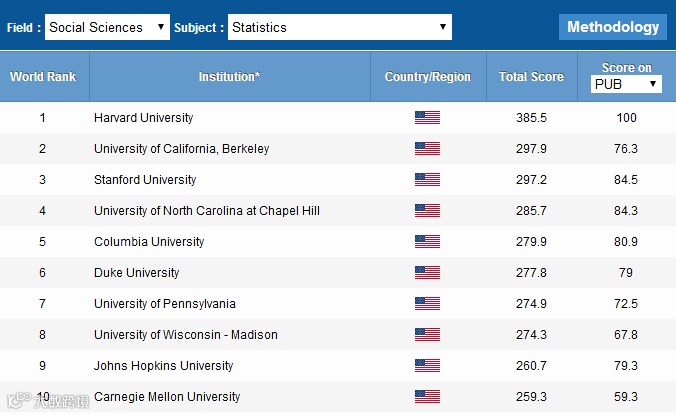The image size is (676, 415).
Task: Click the flag for University of Wisconsin - Madison
Action: pyautogui.click(x=427, y=335)
